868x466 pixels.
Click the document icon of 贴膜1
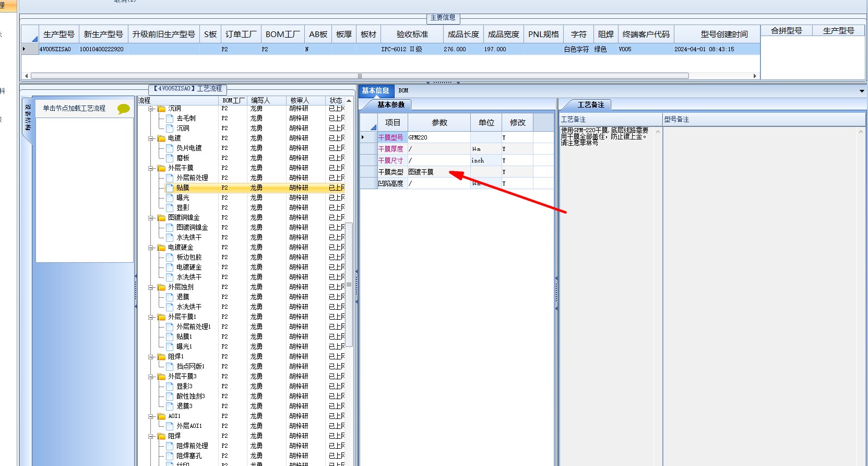point(170,337)
